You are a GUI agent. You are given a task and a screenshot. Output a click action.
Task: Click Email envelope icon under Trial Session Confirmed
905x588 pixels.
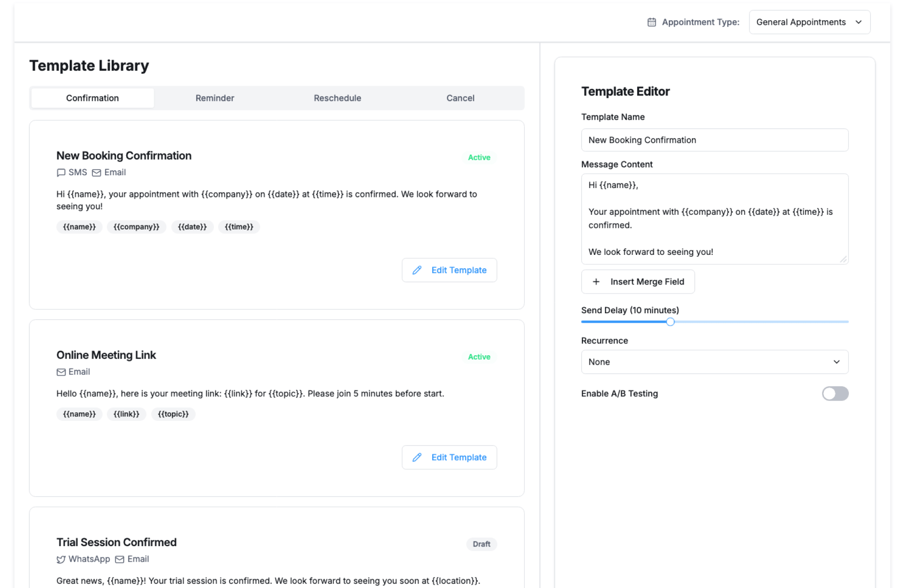pyautogui.click(x=120, y=559)
